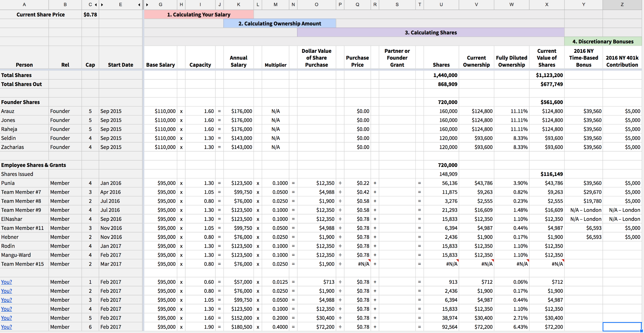Select the $29,670 bonus cell
Viewport: 644px width, 333px height.
583,192
